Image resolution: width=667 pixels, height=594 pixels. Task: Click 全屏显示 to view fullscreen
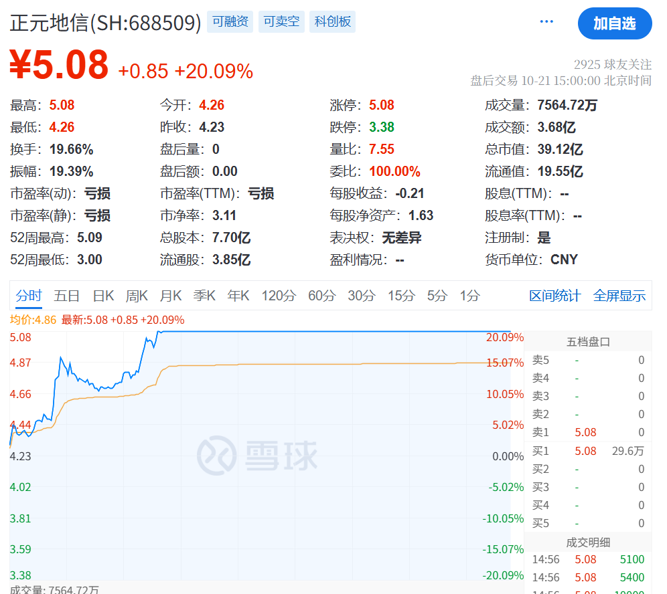(x=619, y=295)
